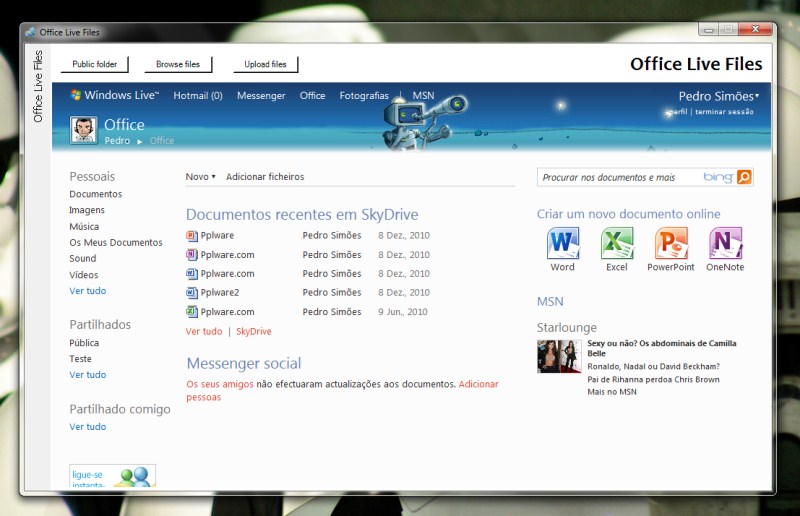Click Ver tudo under Partilhados
Viewport: 800px width, 516px height.
tap(88, 375)
